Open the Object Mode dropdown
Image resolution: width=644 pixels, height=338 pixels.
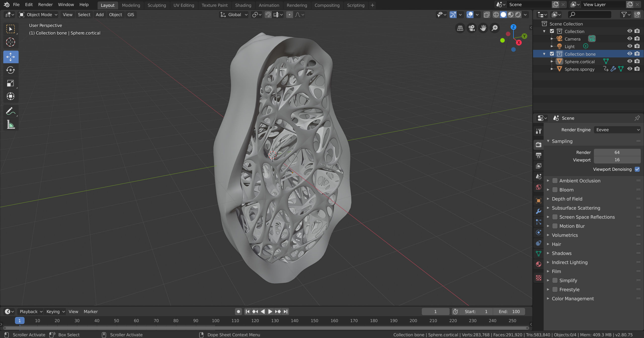pyautogui.click(x=38, y=15)
